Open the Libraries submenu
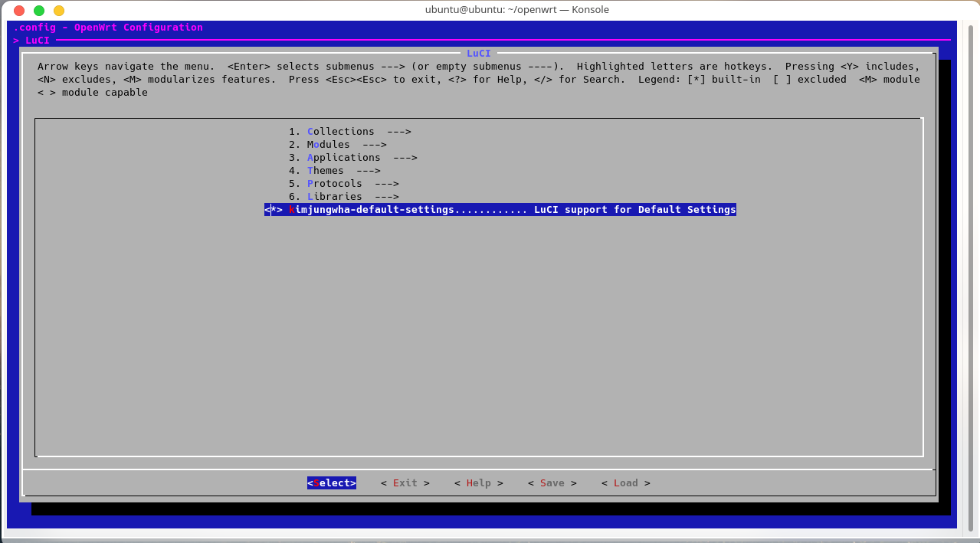The image size is (980, 543). [344, 197]
